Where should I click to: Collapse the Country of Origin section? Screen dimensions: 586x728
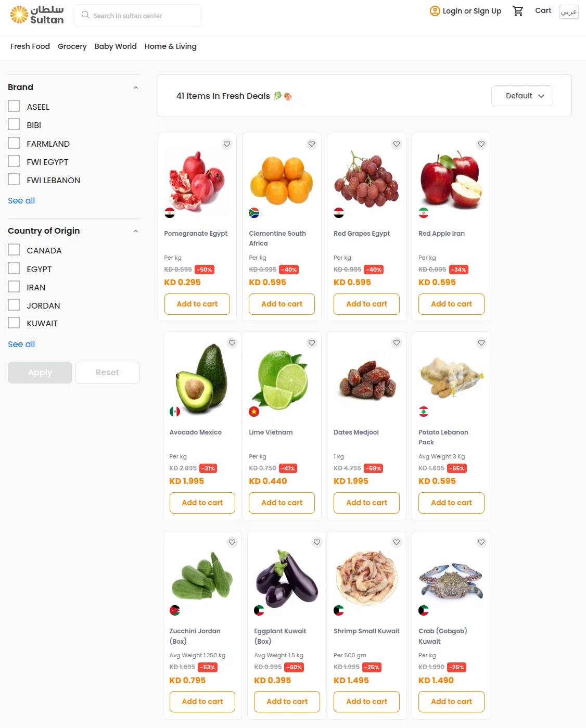click(x=136, y=231)
